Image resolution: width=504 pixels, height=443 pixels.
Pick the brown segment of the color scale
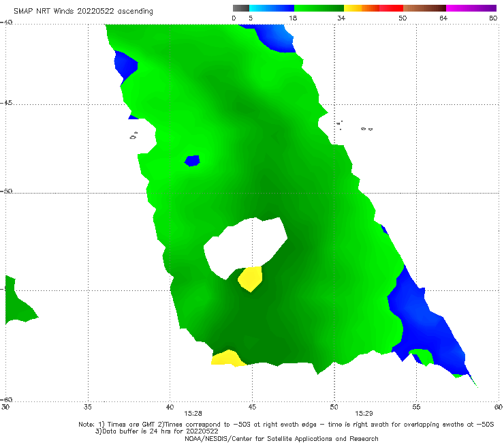pos(424,8)
